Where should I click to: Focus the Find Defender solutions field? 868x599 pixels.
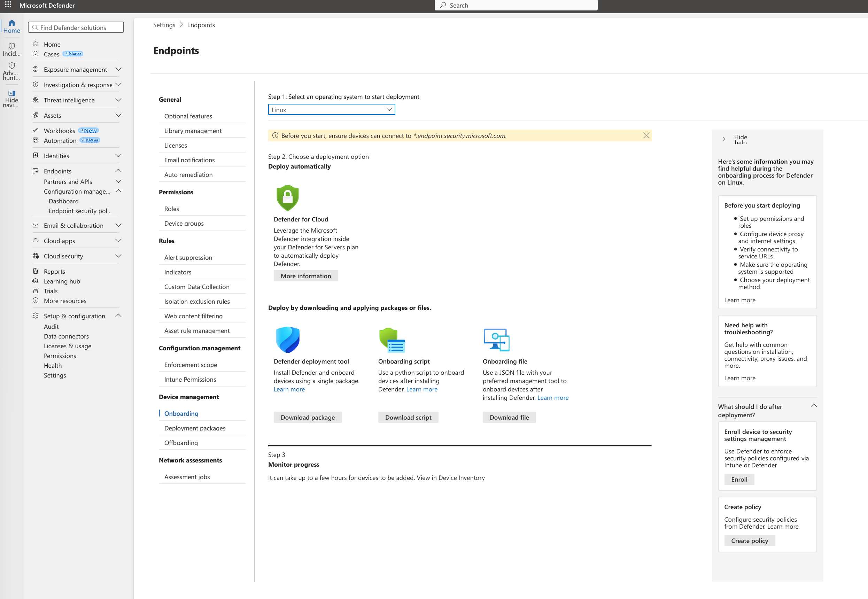[x=76, y=28]
